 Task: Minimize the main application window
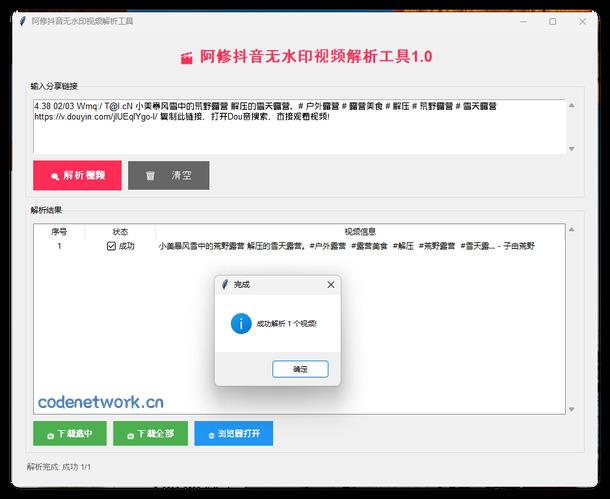[x=524, y=21]
